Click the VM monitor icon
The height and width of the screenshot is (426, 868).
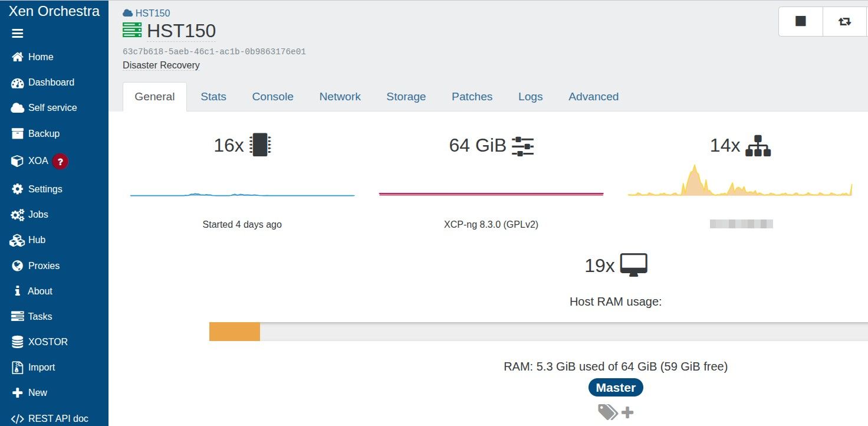[x=633, y=266]
